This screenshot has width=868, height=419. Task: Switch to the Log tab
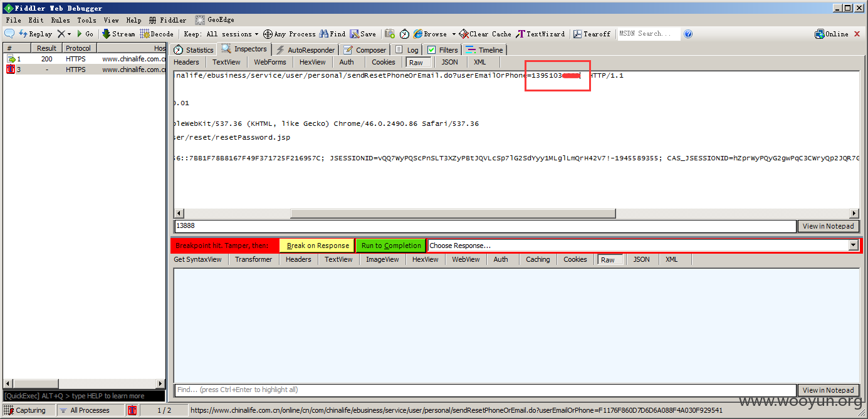click(x=407, y=50)
